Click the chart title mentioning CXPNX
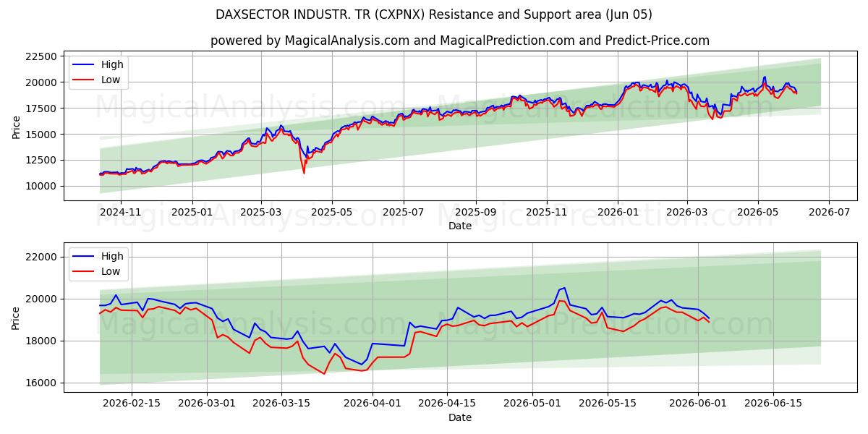This screenshot has width=868, height=434. click(434, 14)
